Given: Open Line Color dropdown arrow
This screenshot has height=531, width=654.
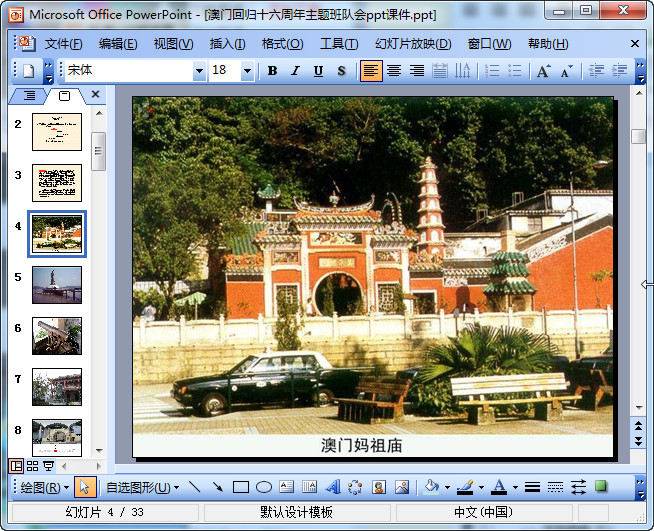Looking at the screenshot, I should [481, 487].
